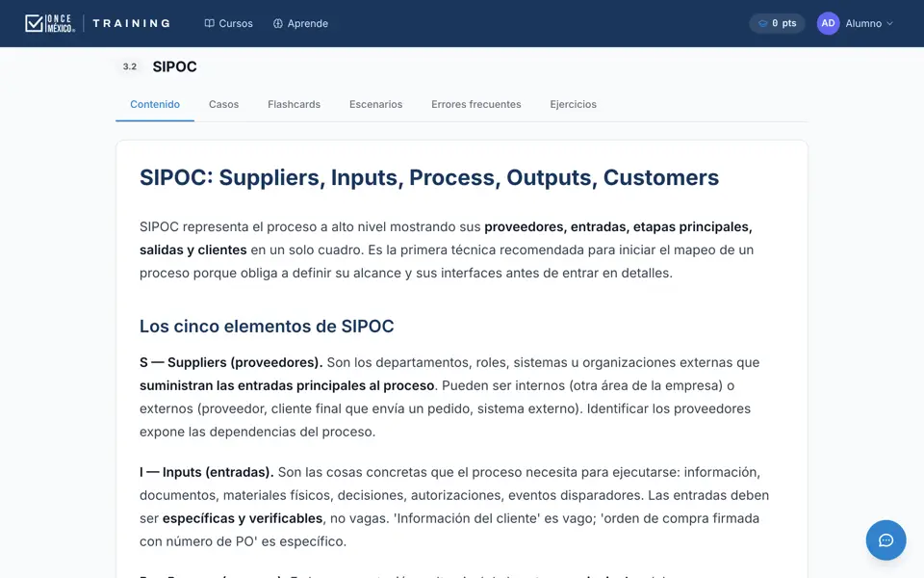The image size is (924, 578).
Task: Click the Alumno user name
Action: pos(863,23)
